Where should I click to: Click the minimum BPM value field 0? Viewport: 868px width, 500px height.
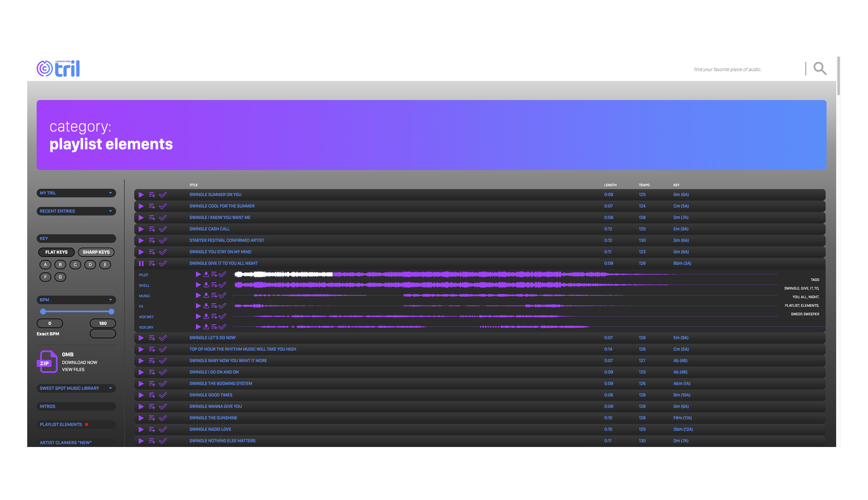pos(50,323)
